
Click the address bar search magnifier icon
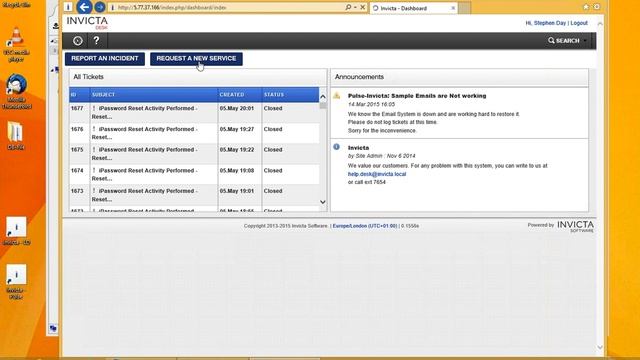click(348, 7)
